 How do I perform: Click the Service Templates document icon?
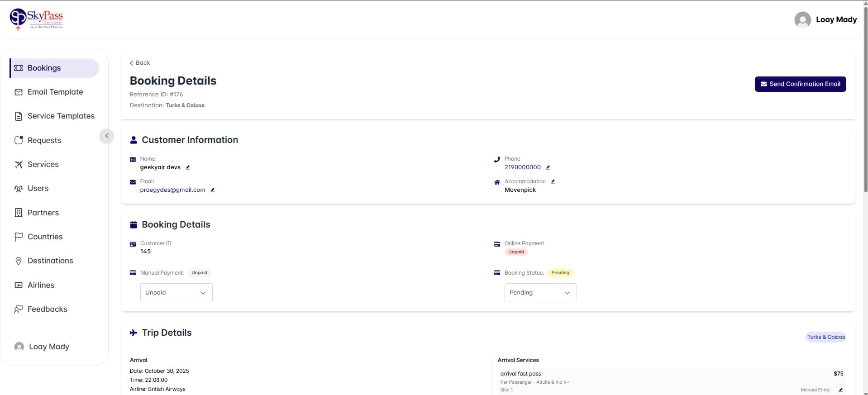(19, 116)
